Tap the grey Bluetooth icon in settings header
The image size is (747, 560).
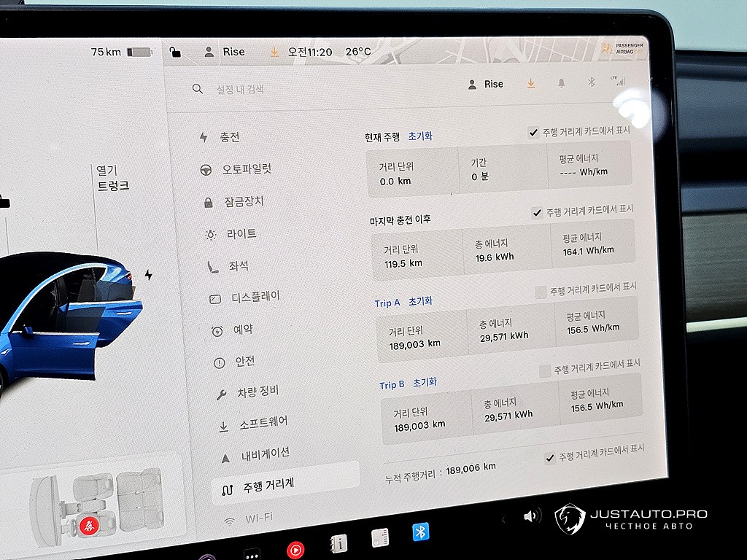pyautogui.click(x=592, y=82)
